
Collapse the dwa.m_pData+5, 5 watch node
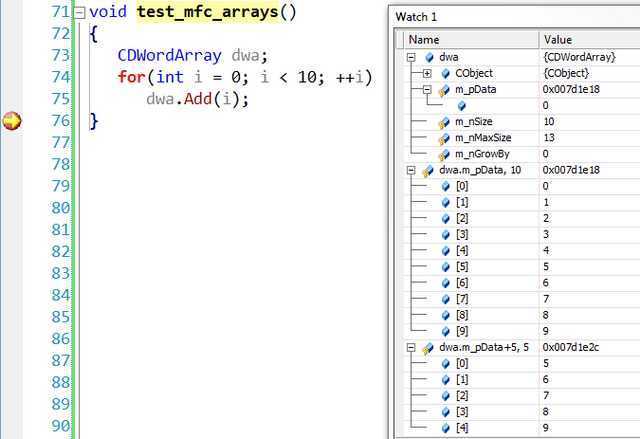coord(411,348)
